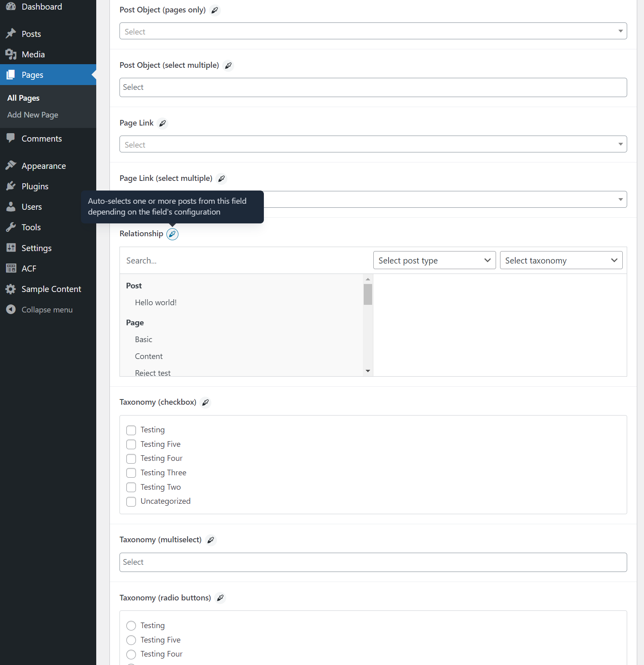This screenshot has height=665, width=644.
Task: Click the Users person icon
Action: point(11,207)
